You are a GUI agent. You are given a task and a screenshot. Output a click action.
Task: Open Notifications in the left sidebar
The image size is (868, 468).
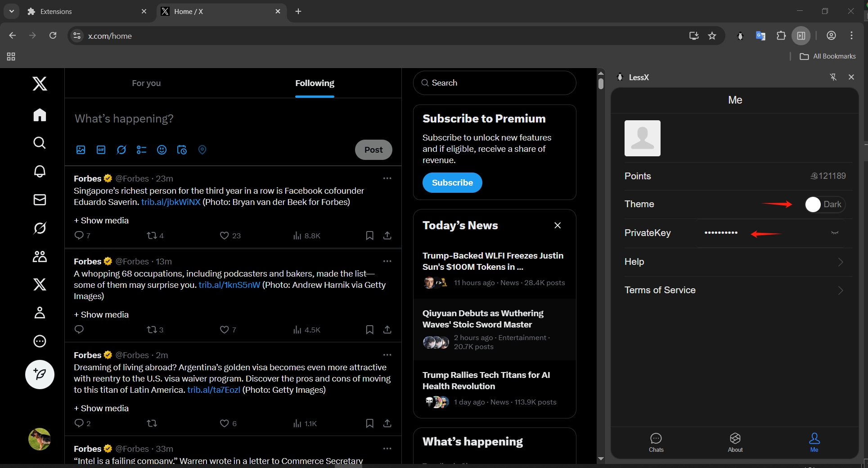tap(40, 172)
